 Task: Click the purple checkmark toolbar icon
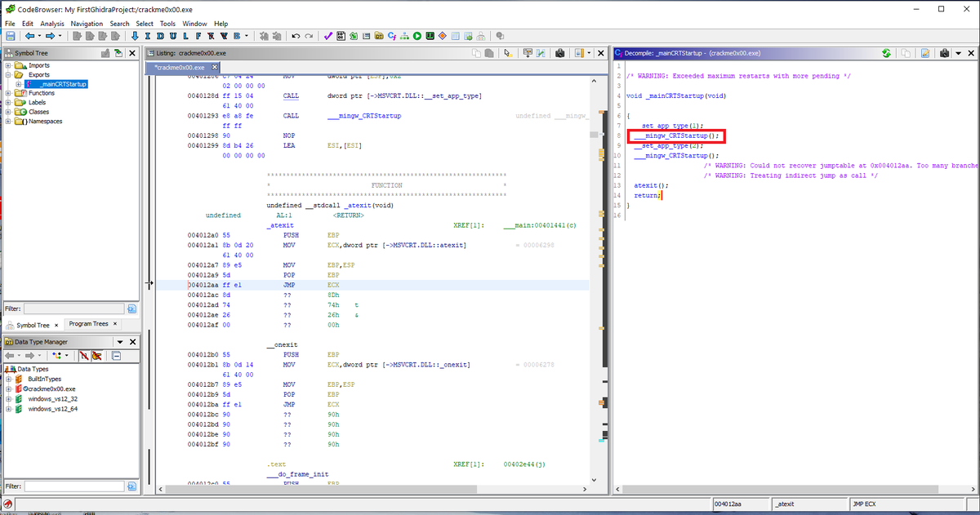[x=327, y=36]
